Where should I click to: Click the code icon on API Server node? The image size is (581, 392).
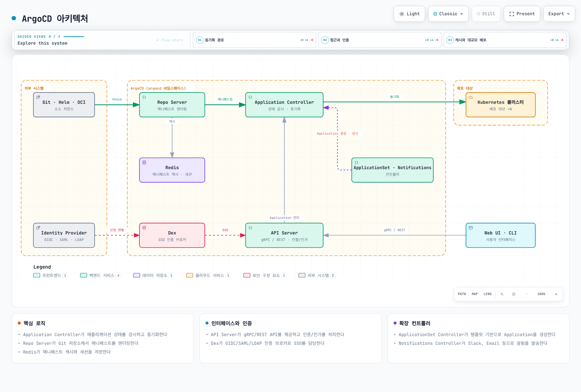pyautogui.click(x=250, y=228)
